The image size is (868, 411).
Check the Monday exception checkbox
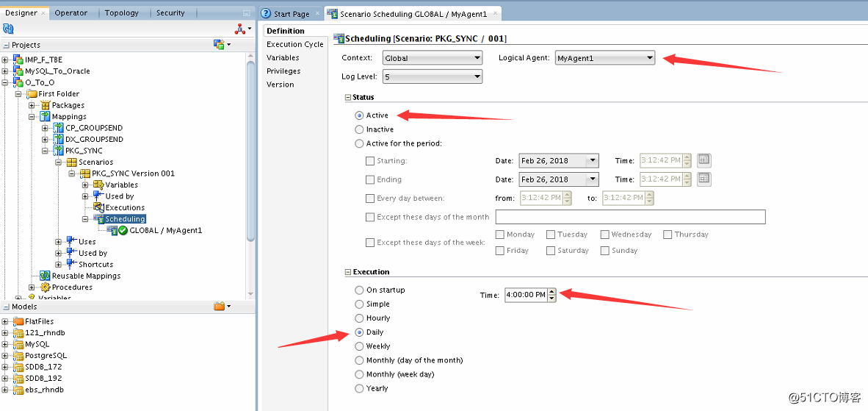[500, 235]
